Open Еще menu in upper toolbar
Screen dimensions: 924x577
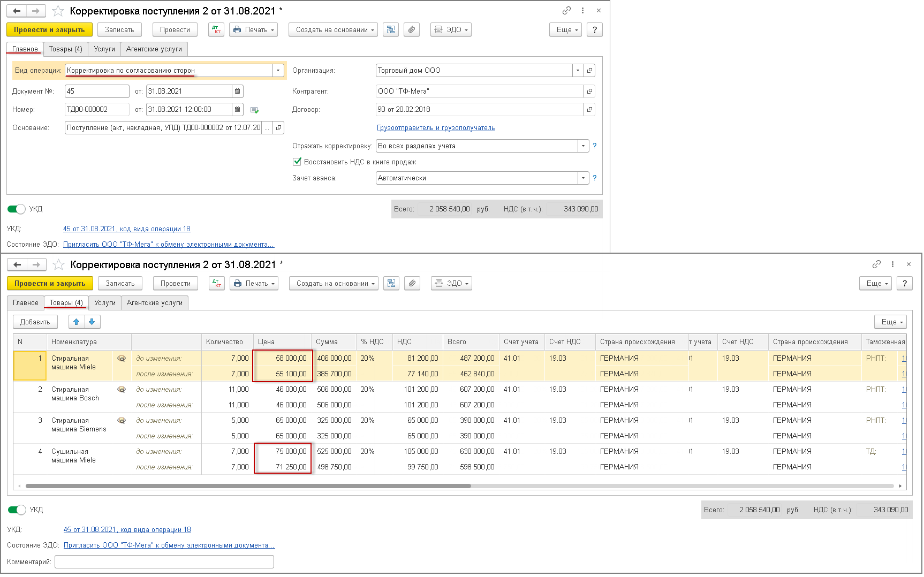[565, 29]
